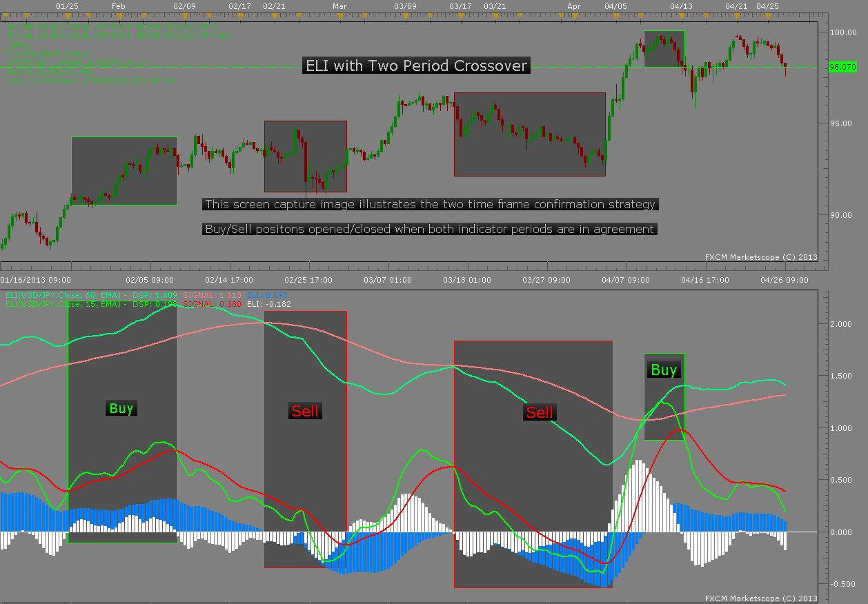This screenshot has width=868, height=604.
Task: Select the 01/16/2013 09:00 time label
Action: click(36, 280)
